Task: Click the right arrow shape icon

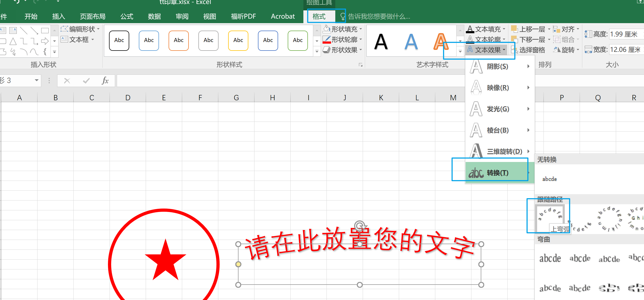Action: coord(45,41)
